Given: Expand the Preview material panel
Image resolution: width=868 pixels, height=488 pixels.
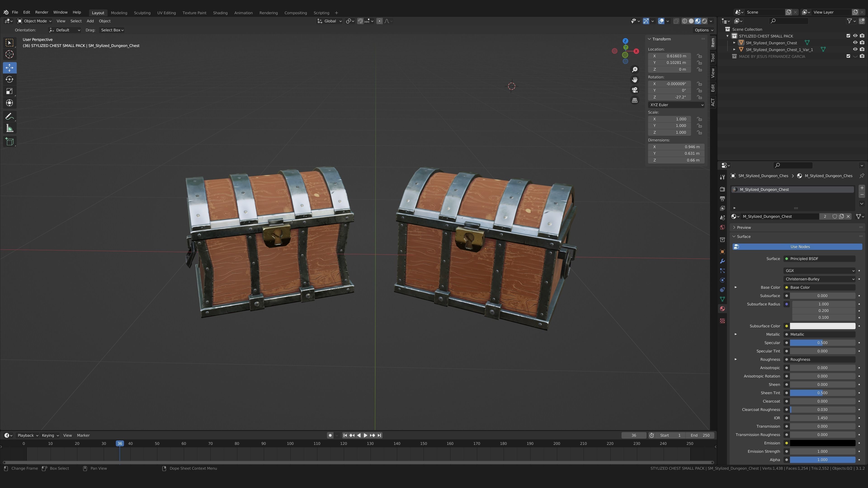Looking at the screenshot, I should (744, 227).
